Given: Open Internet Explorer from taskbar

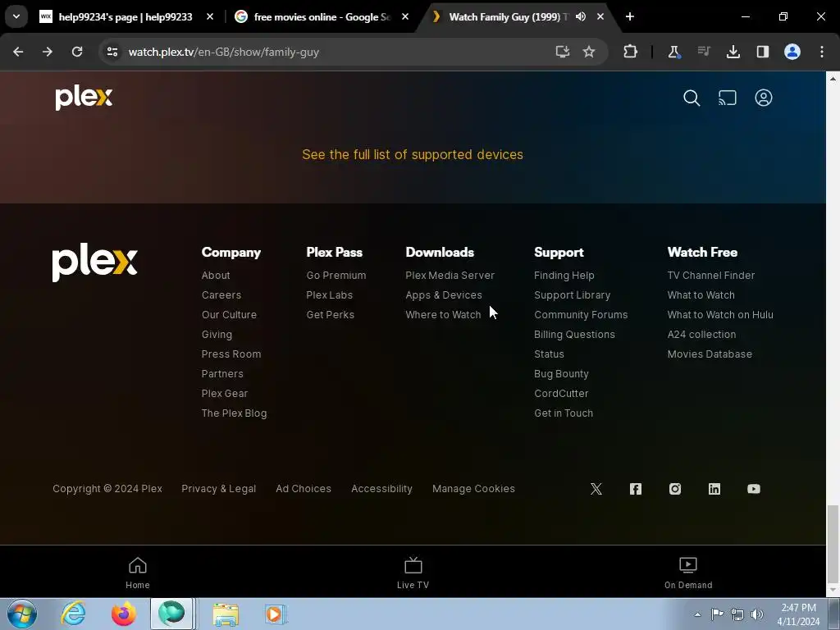Looking at the screenshot, I should click(x=73, y=614).
